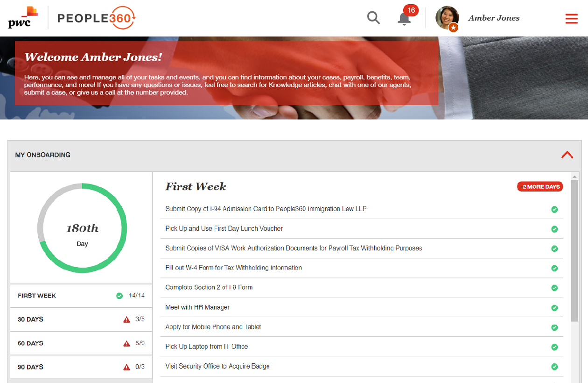Open the Amber Jones user name link
Image resolution: width=588 pixels, height=383 pixels.
pyautogui.click(x=494, y=18)
